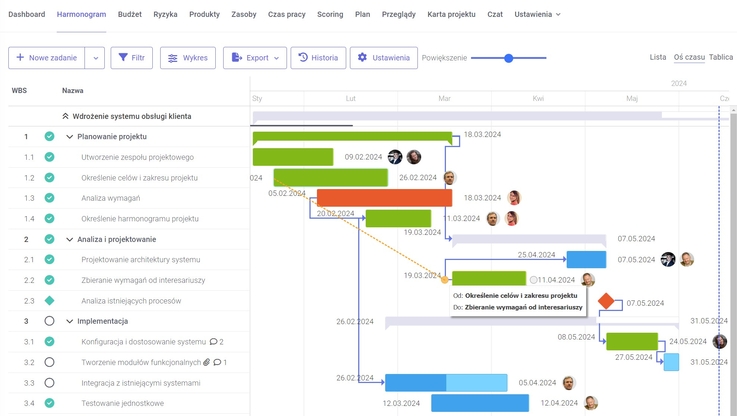Viewport: 737px width, 416px height.
Task: Open the Ustawienia menu in top navigation
Action: (x=537, y=15)
